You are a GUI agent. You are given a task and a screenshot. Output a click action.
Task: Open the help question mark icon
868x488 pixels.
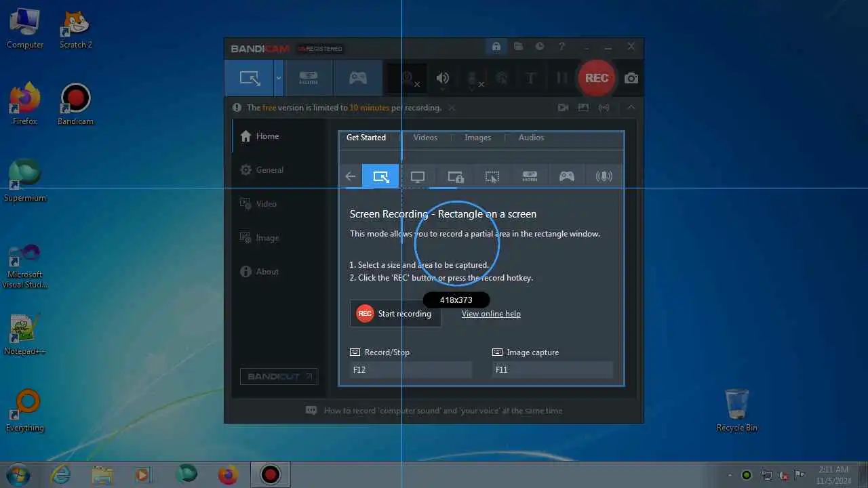click(561, 47)
